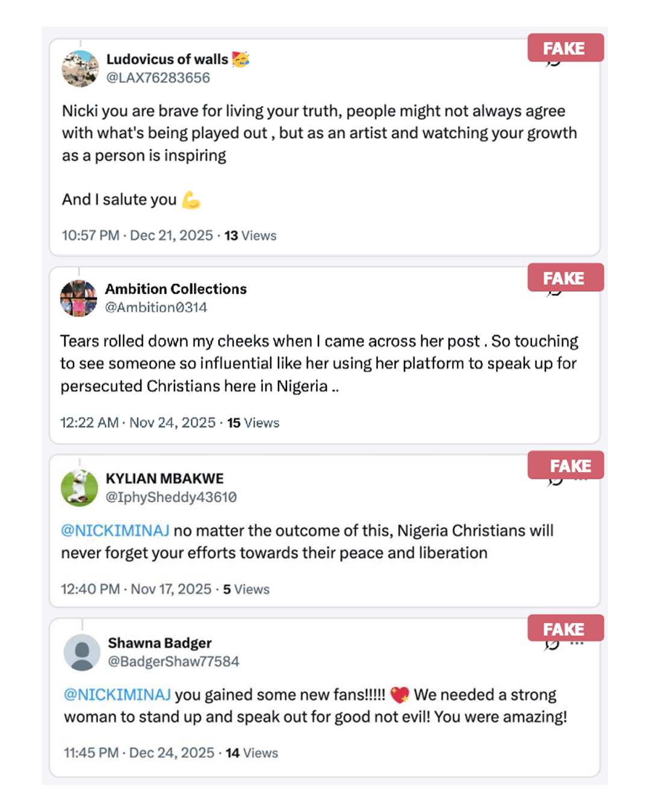This screenshot has height=812, width=650.
Task: Open Ambition Collections profile picture
Action: tap(78, 298)
